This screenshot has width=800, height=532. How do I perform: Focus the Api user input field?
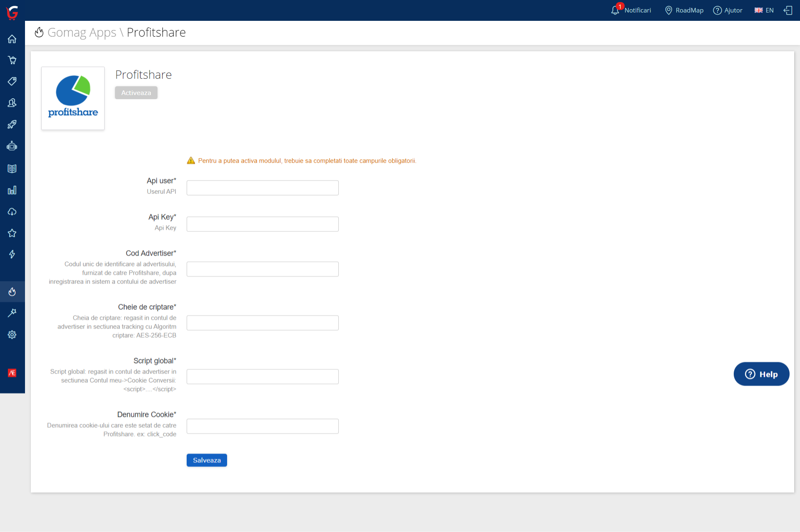click(x=262, y=188)
